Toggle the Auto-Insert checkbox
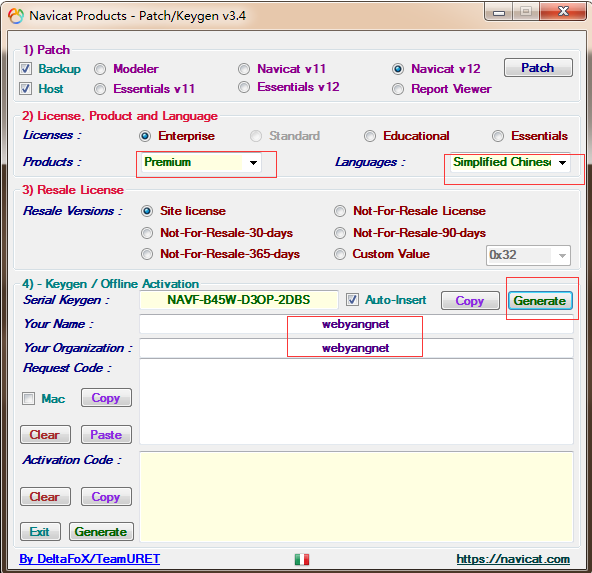Image resolution: width=592 pixels, height=573 pixels. 352,300
